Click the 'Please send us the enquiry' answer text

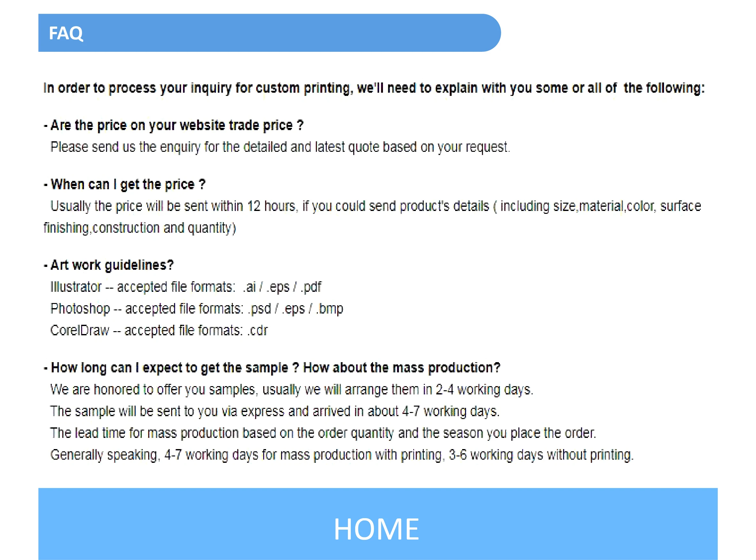(280, 147)
